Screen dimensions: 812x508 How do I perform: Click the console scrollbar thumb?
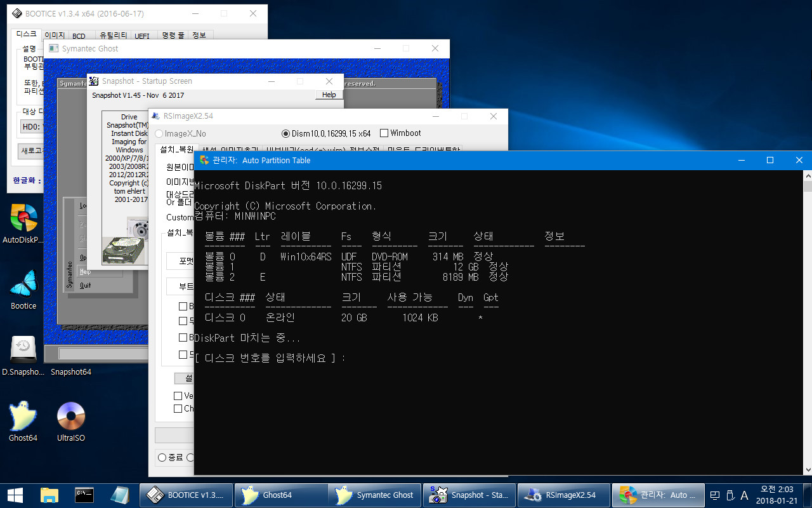click(807, 186)
